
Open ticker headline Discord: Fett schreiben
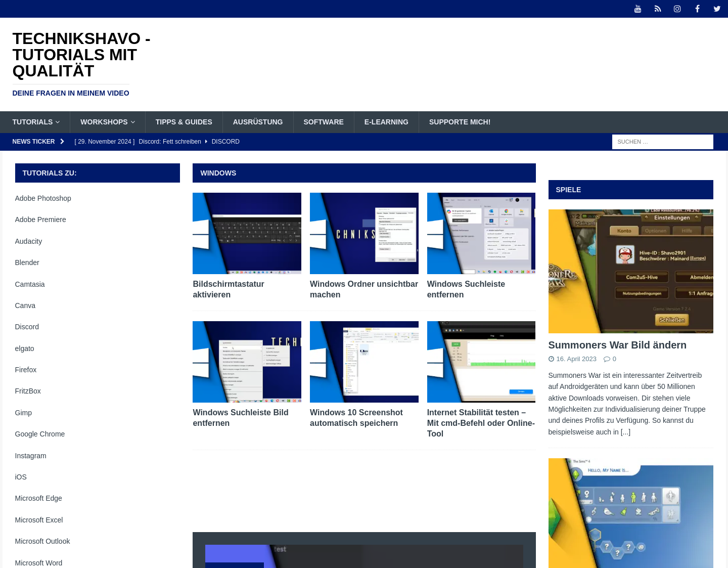pyautogui.click(x=170, y=142)
